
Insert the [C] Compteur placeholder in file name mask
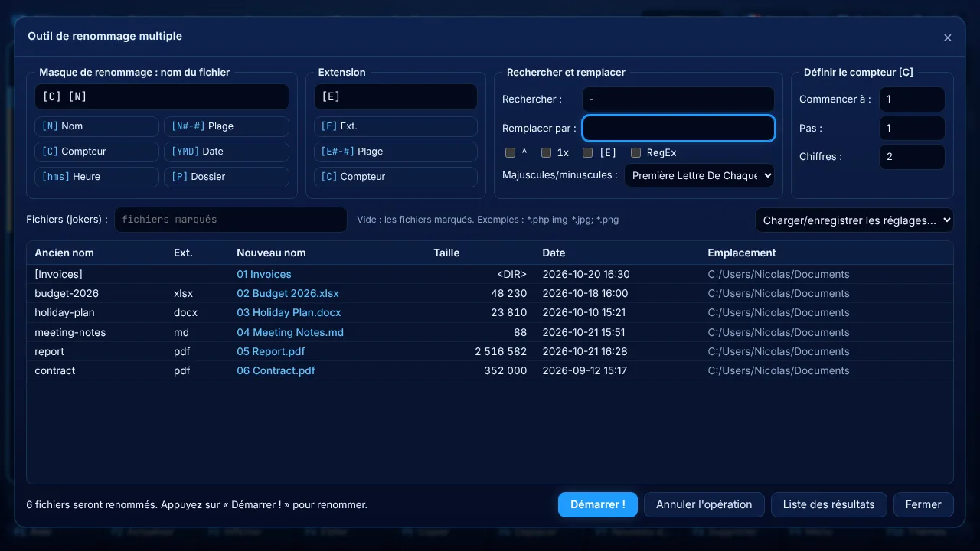pos(96,152)
